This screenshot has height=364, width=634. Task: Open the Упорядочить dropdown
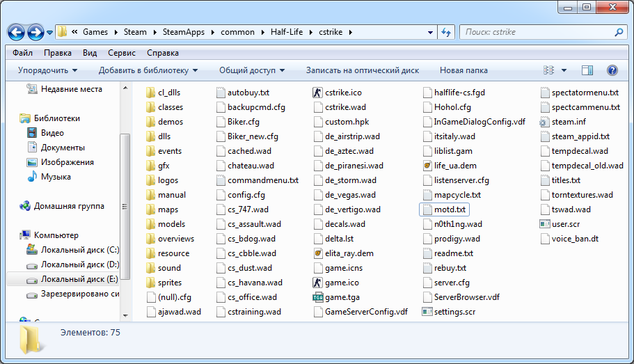coord(47,70)
